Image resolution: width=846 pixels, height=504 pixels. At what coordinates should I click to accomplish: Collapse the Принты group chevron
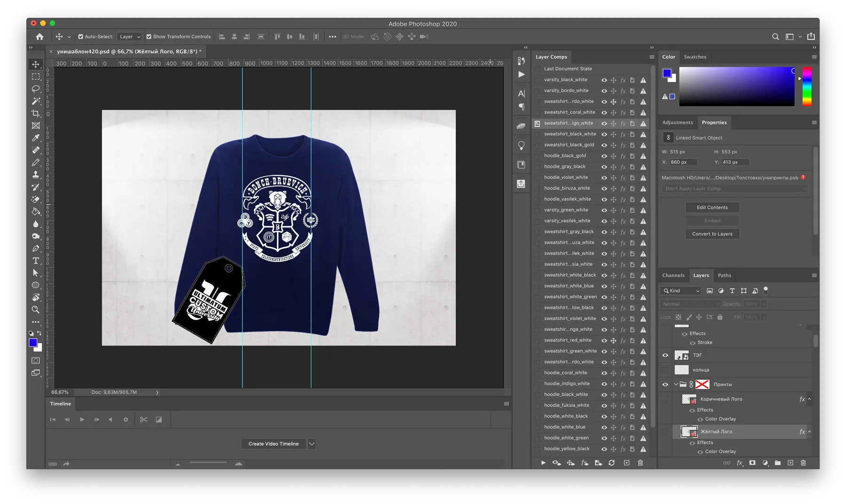(676, 385)
